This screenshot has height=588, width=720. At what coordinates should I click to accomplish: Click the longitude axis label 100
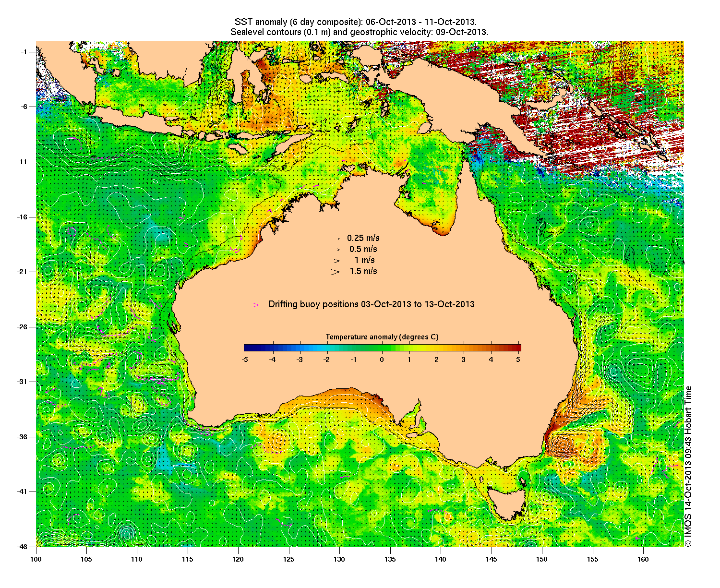click(36, 559)
